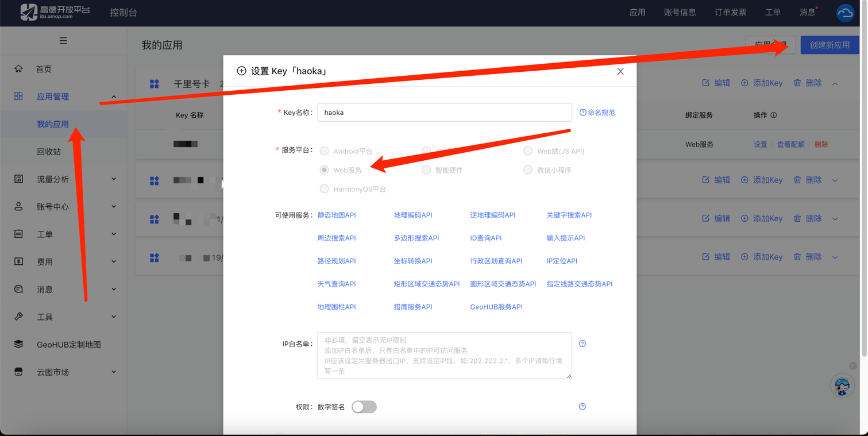Collapse the sidebar via hamburger icon
This screenshot has width=868, height=436.
click(x=63, y=40)
